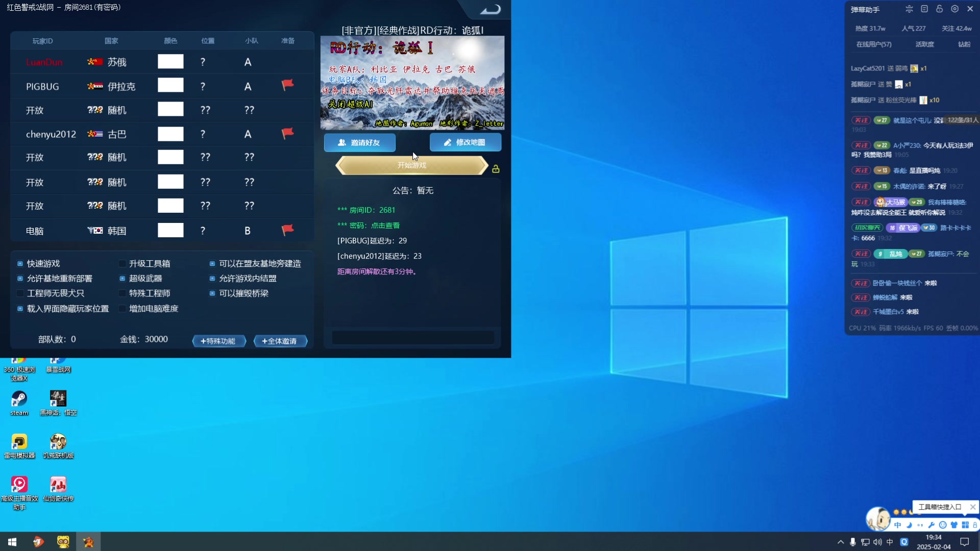This screenshot has width=980, height=551.
Task: Click the 开始游戏 start button
Action: tap(412, 165)
